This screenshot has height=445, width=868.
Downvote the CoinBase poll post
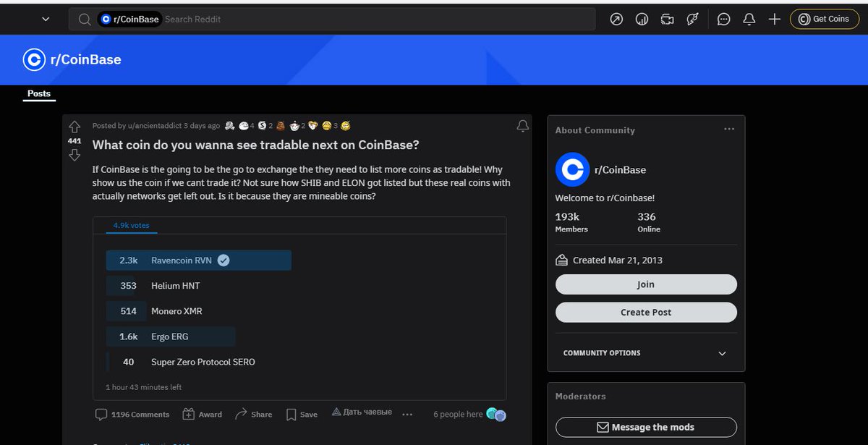click(x=75, y=155)
